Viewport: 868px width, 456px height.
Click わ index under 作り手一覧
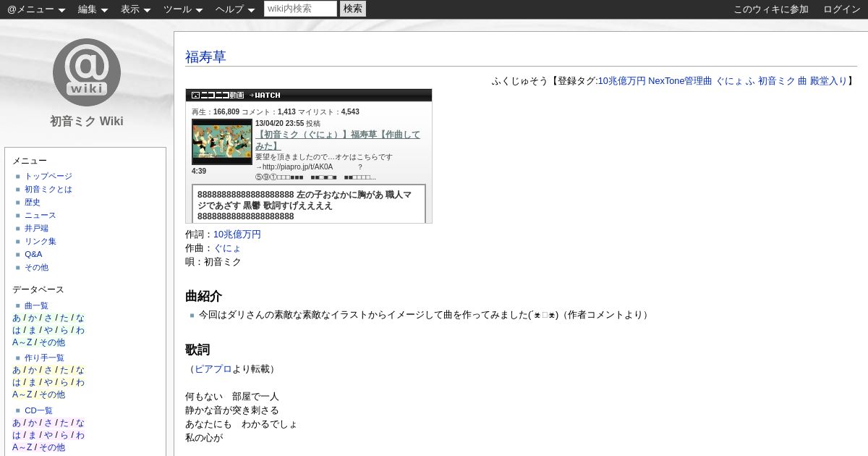80,382
